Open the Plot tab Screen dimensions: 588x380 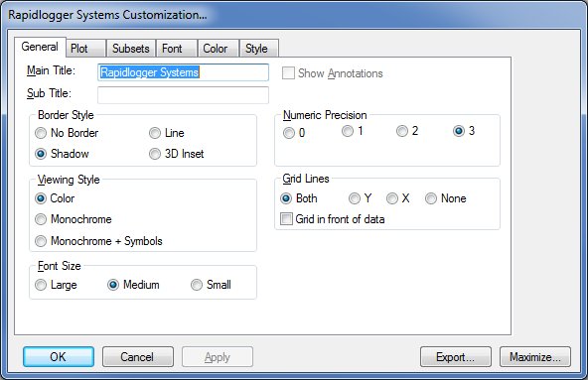(85, 49)
